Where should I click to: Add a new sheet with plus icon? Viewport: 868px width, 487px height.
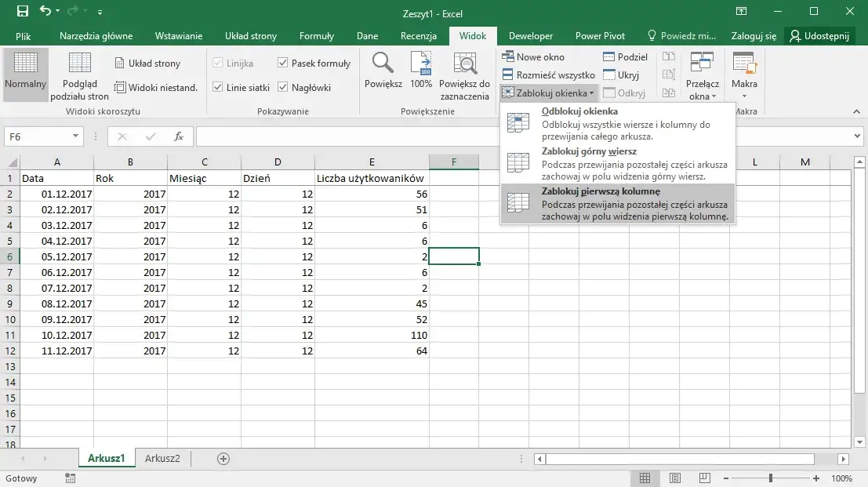tap(223, 459)
